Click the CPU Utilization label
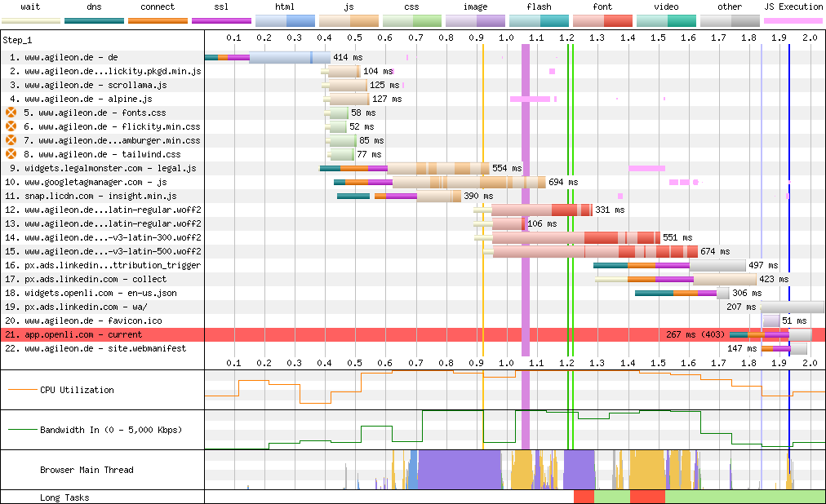The height and width of the screenshot is (504, 826). point(77,390)
